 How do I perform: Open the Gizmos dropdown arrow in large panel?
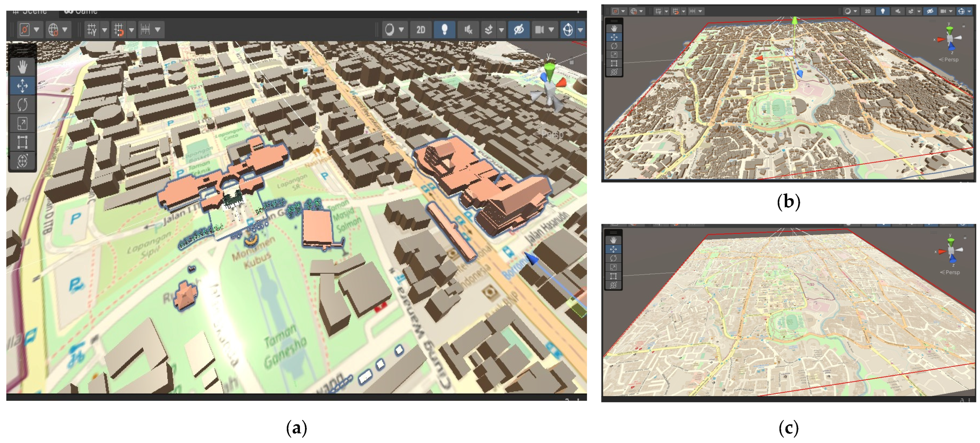pyautogui.click(x=580, y=29)
